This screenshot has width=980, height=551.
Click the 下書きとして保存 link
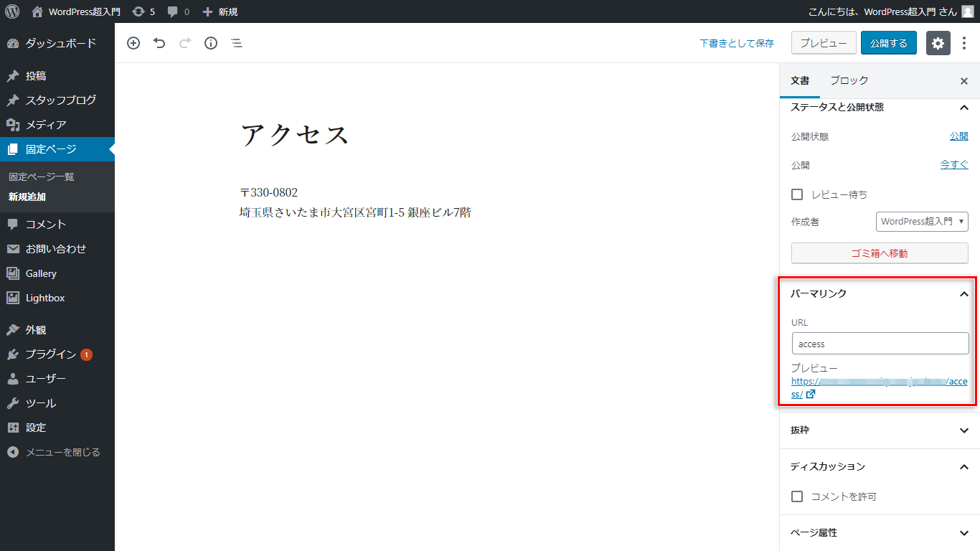click(x=737, y=43)
